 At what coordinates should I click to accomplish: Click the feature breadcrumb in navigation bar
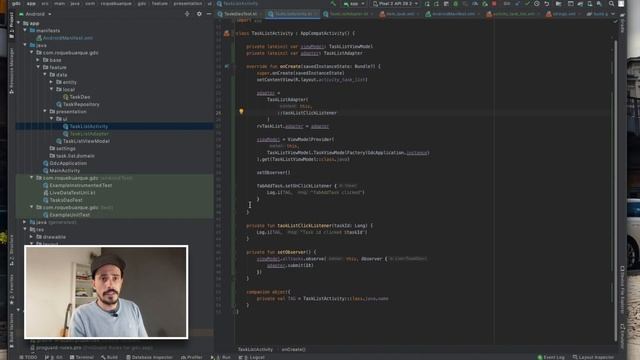[160, 4]
